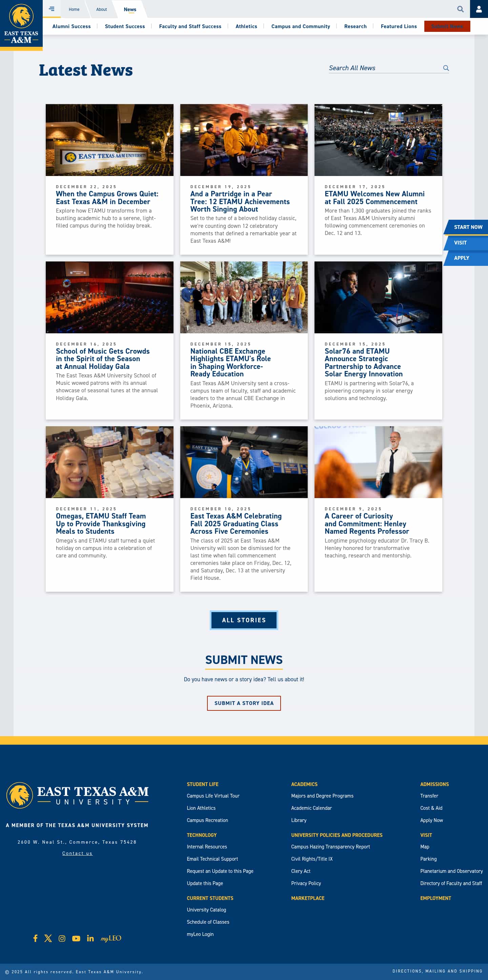Open the Holiday Gala concert thumbnail
The image size is (488, 980).
pyautogui.click(x=109, y=297)
